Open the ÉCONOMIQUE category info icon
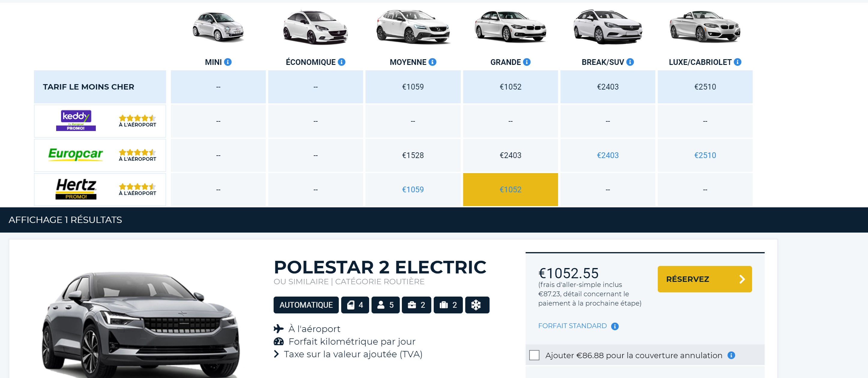The height and width of the screenshot is (378, 868). point(341,62)
